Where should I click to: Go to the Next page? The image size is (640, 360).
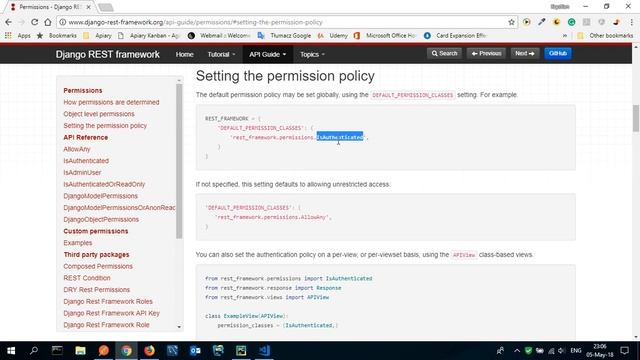524,53
